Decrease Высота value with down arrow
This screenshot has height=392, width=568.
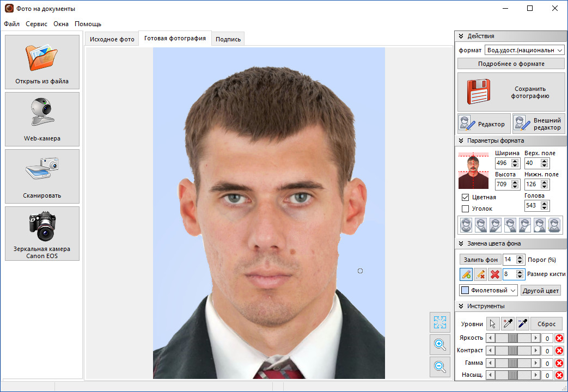(x=515, y=187)
